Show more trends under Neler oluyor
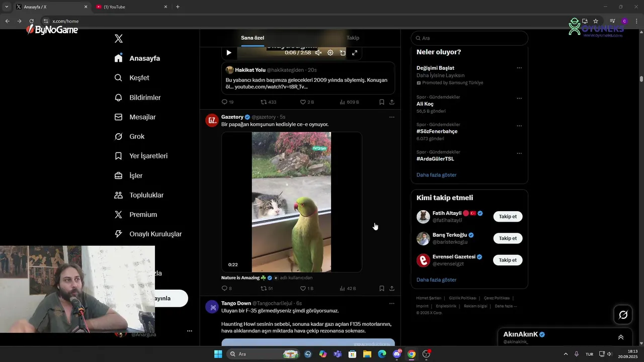Viewport: 644px width, 362px height. [437, 175]
